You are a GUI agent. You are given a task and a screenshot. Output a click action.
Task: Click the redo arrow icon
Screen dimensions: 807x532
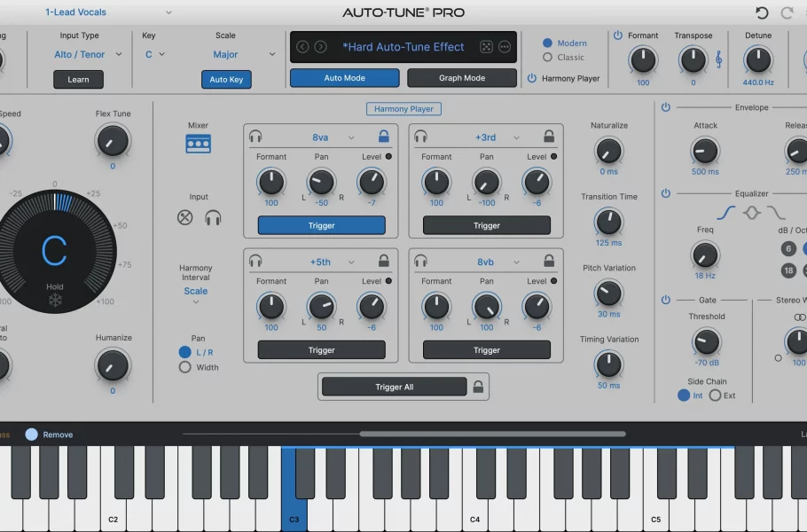click(x=787, y=12)
